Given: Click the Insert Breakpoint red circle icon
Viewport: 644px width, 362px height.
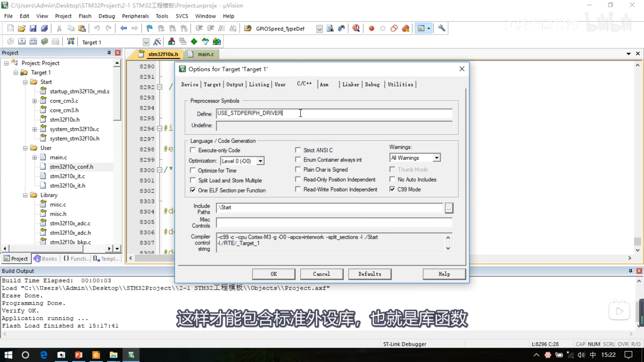Looking at the screenshot, I should coord(371,28).
